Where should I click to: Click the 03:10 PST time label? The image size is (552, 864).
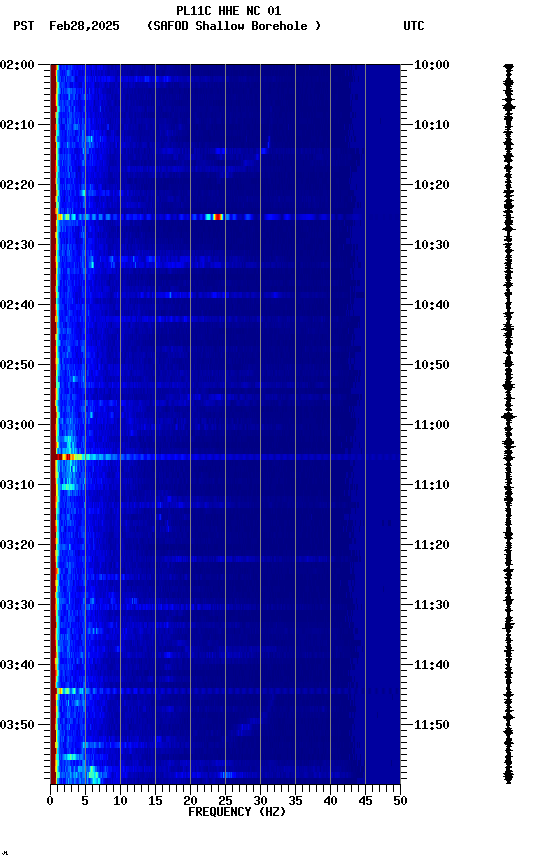17,485
